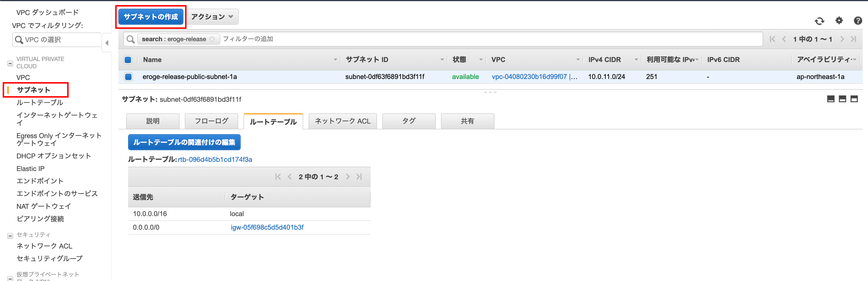The width and height of the screenshot is (868, 281).
Task: Minimize the details pane with leftmost layout icon
Action: click(x=831, y=99)
